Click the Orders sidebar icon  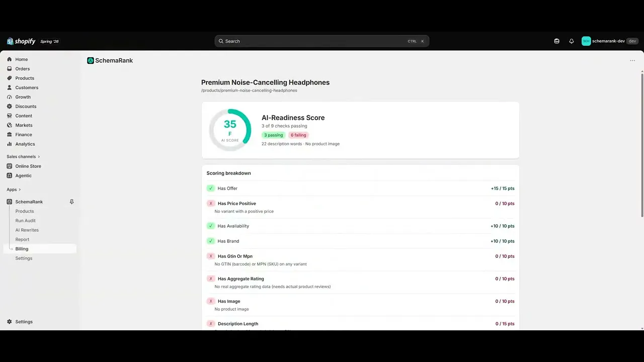tap(9, 69)
